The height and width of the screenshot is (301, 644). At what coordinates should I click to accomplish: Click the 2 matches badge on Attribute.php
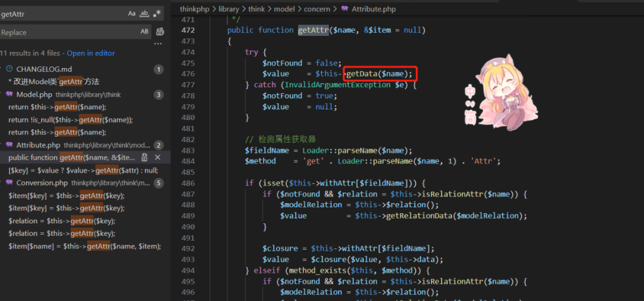[159, 146]
